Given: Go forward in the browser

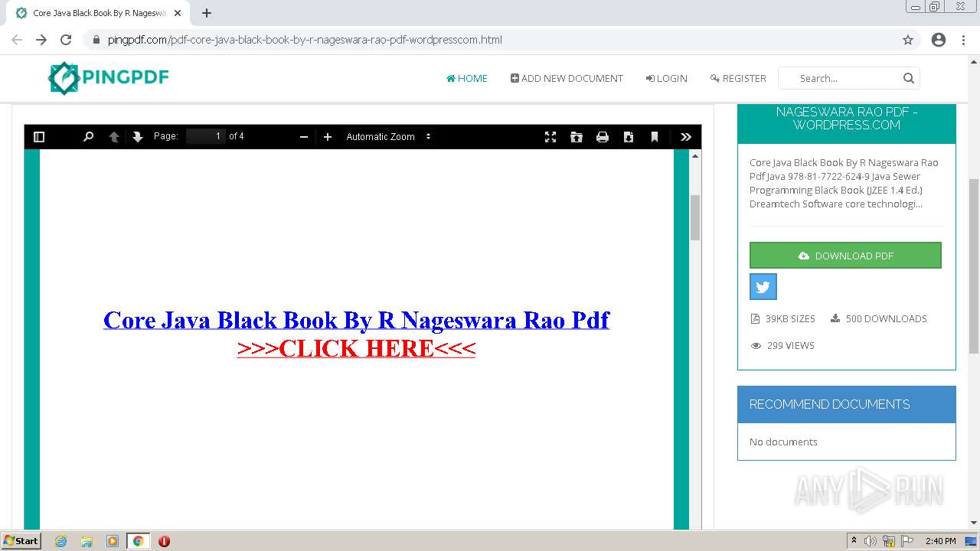Looking at the screenshot, I should tap(41, 40).
